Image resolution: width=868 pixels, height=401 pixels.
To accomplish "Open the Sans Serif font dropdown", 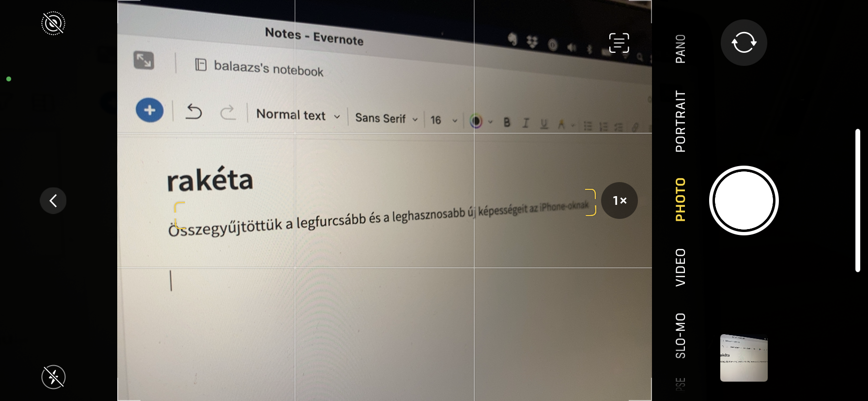I will pyautogui.click(x=386, y=119).
